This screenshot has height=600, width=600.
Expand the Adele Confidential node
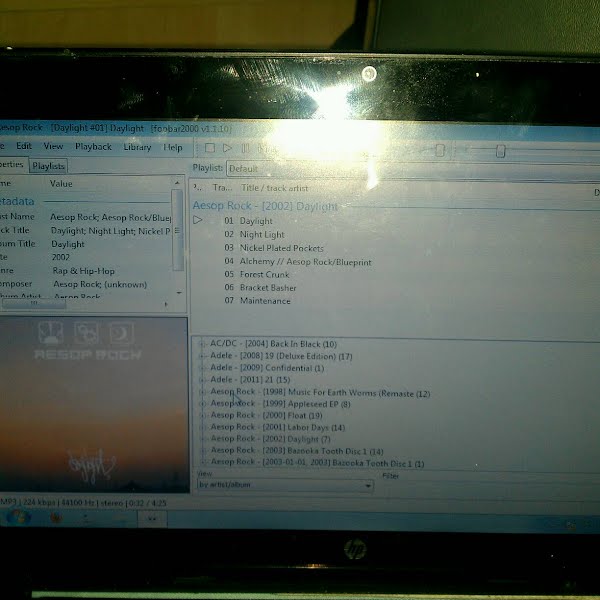(x=202, y=368)
